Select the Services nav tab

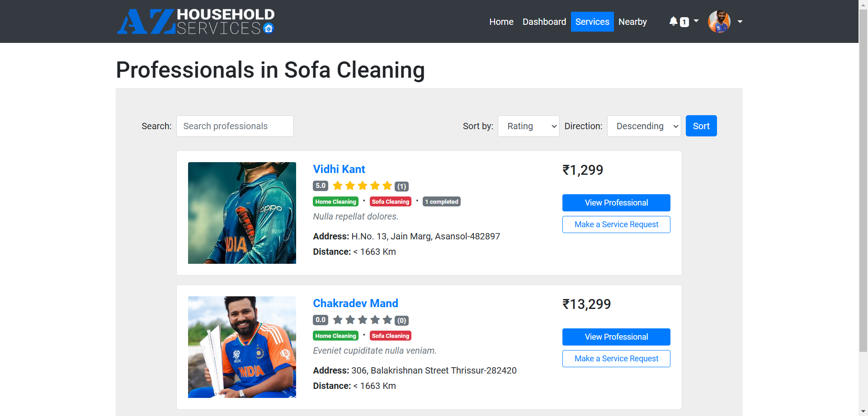(x=592, y=22)
